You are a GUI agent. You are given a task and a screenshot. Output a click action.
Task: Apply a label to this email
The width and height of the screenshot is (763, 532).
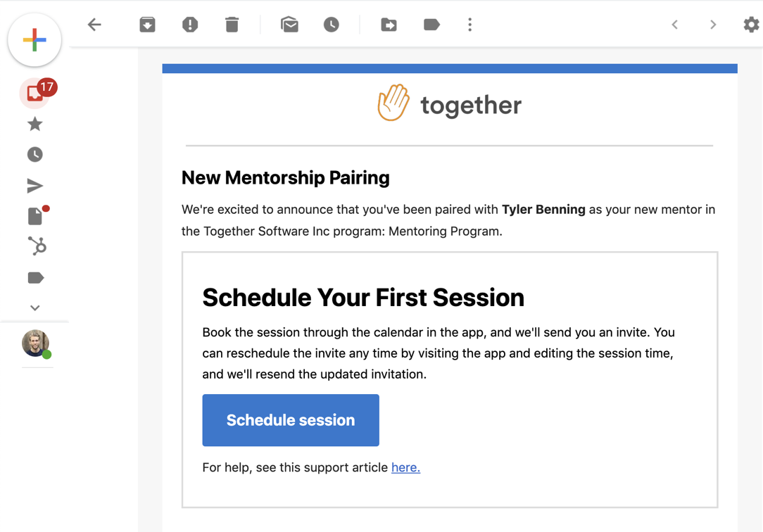click(431, 25)
